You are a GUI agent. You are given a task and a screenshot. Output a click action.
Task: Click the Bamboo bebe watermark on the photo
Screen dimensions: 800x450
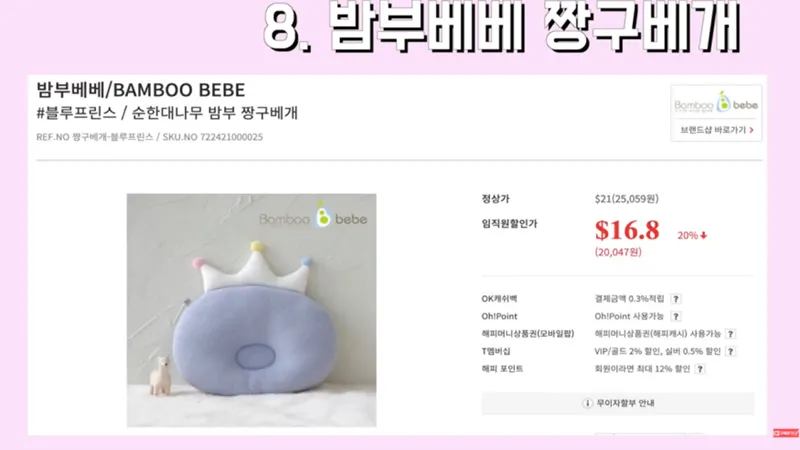(x=313, y=218)
